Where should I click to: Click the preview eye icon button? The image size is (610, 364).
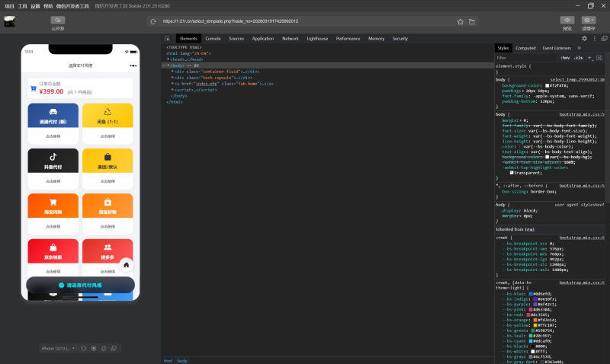pyautogui.click(x=567, y=21)
